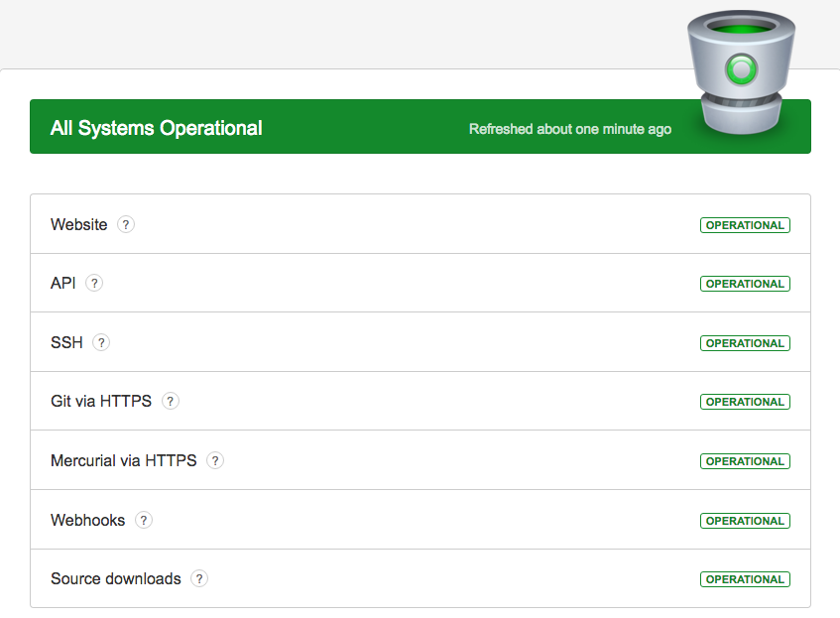Show info for Git via HTTPS

tap(171, 401)
